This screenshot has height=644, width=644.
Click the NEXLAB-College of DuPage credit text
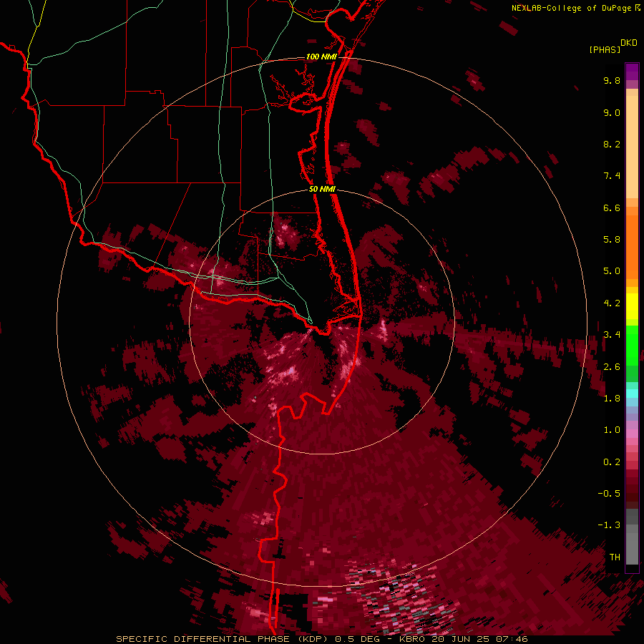[571, 8]
